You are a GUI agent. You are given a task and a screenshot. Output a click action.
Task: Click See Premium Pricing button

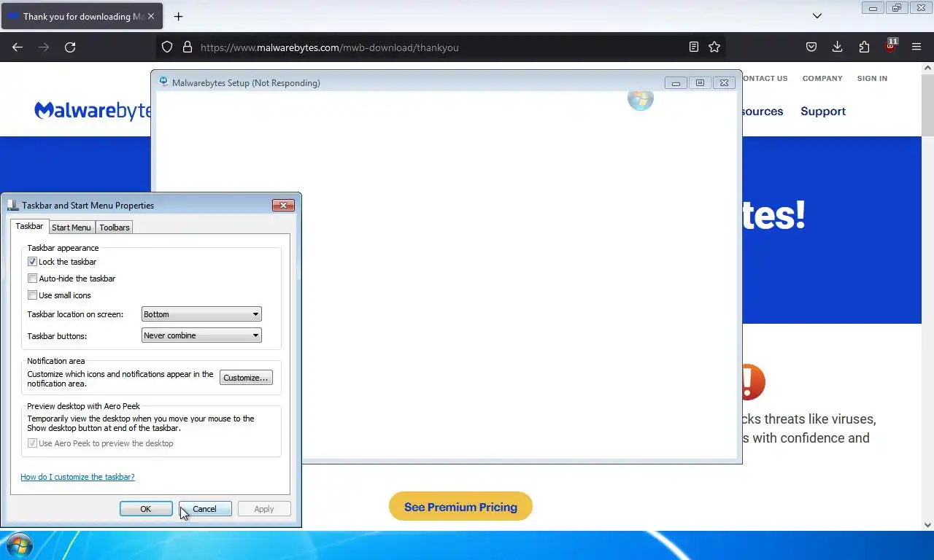point(460,507)
